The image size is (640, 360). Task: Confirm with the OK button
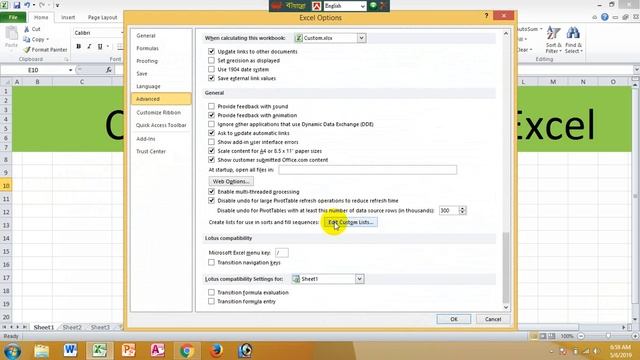pyautogui.click(x=454, y=319)
